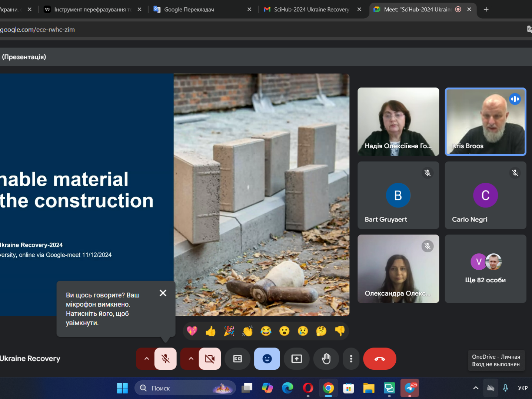The height and width of the screenshot is (399, 532).
Task: Switch to the Google Перекладач tab
Action: click(203, 9)
